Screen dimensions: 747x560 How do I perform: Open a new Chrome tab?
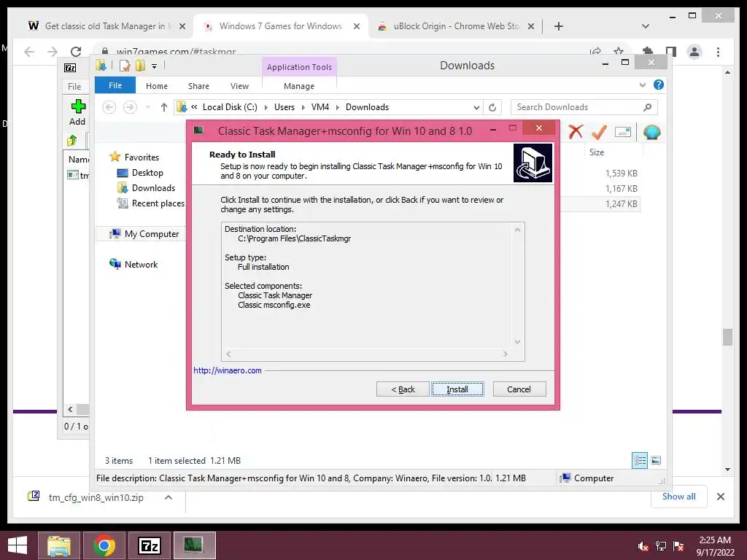[x=559, y=26]
